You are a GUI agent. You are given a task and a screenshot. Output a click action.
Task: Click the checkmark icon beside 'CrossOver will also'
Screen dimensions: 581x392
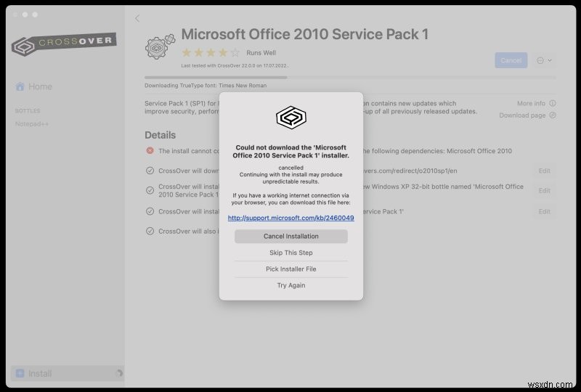tap(150, 231)
